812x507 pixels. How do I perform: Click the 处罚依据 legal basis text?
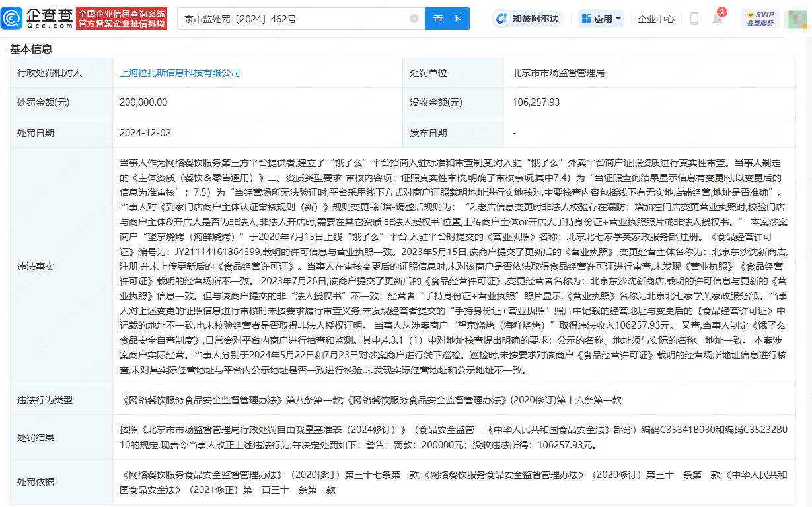[453, 482]
